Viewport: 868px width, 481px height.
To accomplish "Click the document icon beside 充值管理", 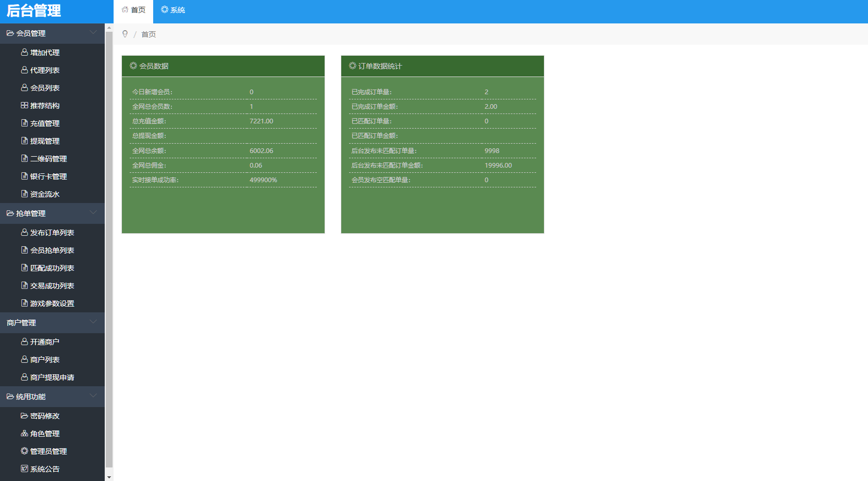I will coord(24,123).
